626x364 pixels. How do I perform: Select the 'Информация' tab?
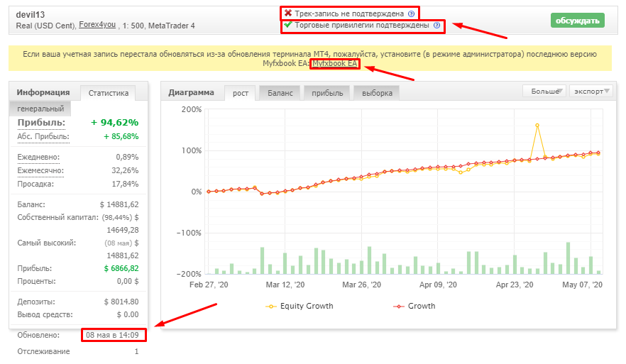[x=43, y=92]
